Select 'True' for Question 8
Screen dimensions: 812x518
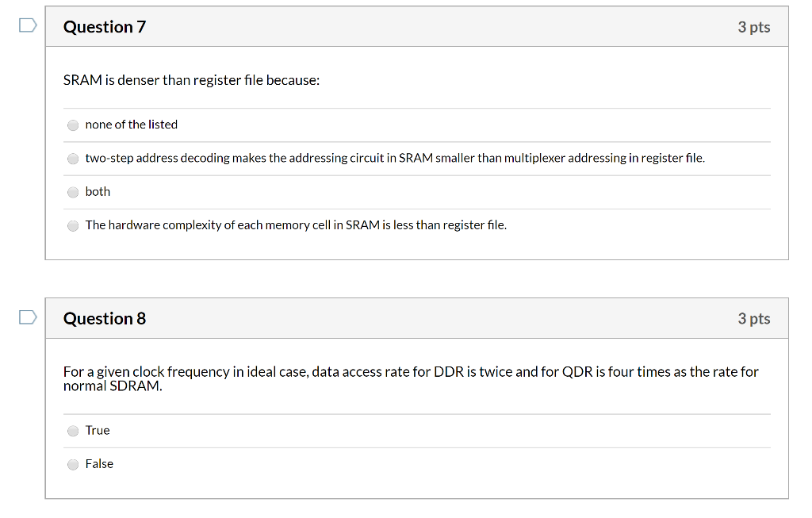(72, 430)
